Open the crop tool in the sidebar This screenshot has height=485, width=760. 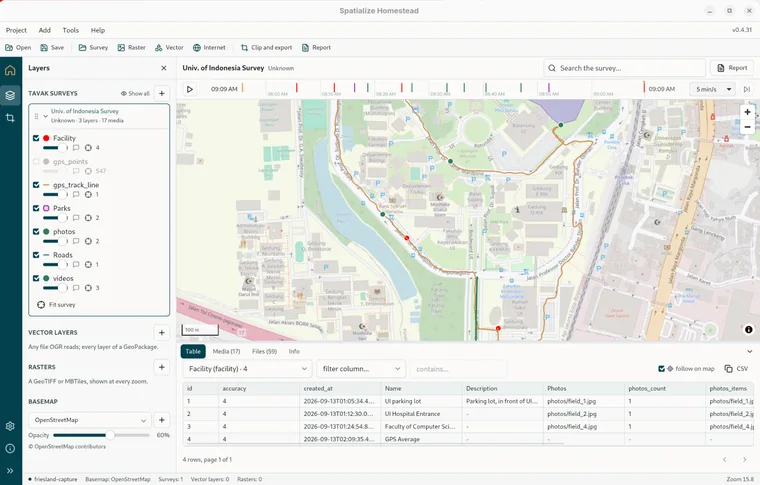10,118
